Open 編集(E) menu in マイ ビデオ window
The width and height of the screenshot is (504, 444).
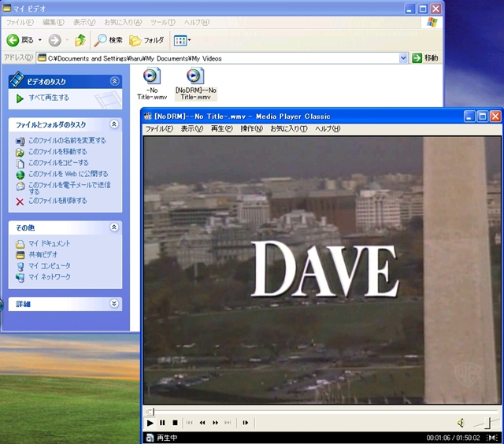coord(54,22)
